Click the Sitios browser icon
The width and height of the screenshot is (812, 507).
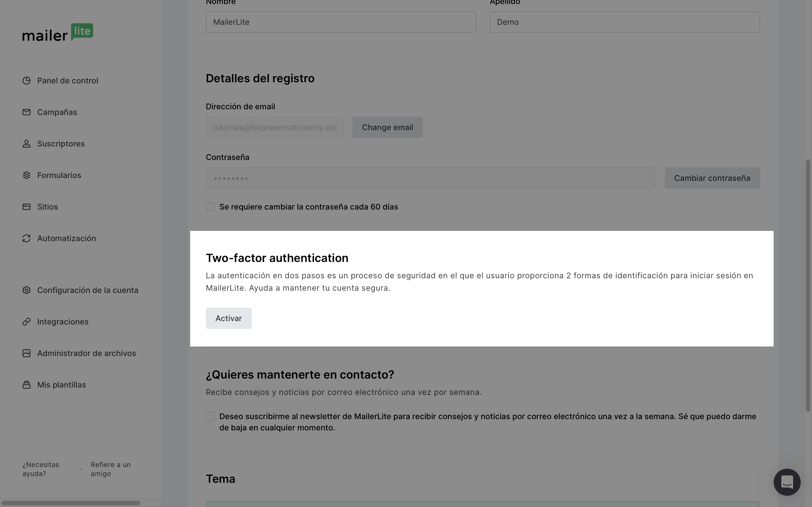(x=27, y=206)
